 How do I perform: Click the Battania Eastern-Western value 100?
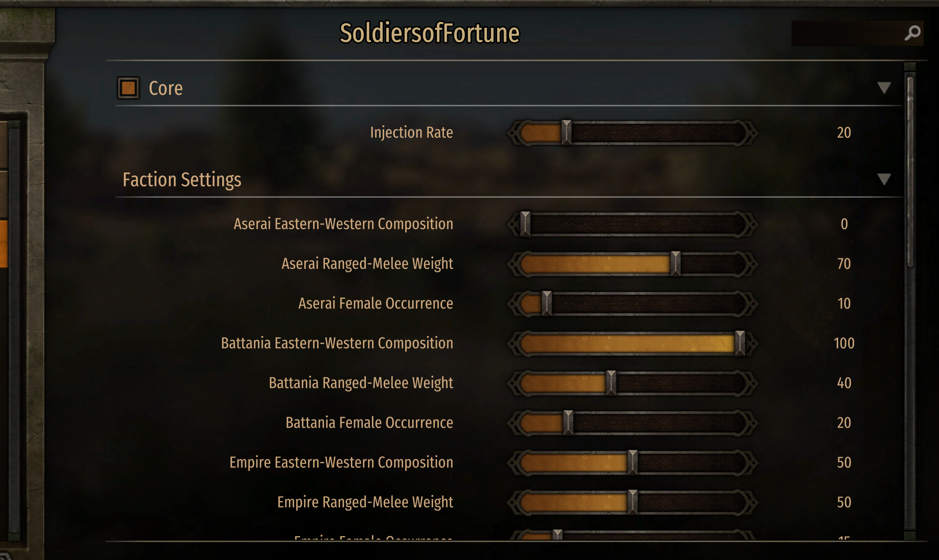tap(844, 343)
